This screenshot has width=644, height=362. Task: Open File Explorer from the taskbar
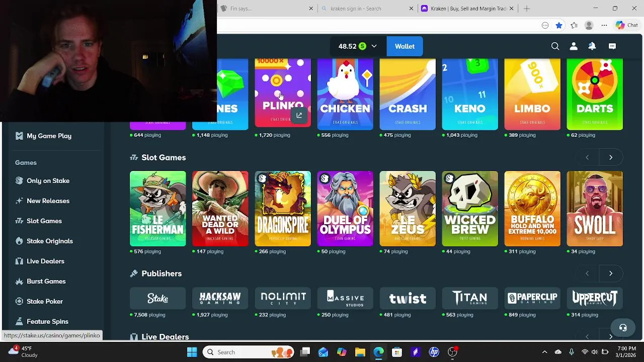[x=360, y=352]
